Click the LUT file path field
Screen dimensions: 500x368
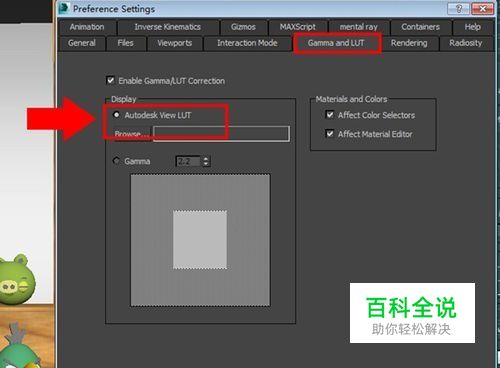pos(221,134)
